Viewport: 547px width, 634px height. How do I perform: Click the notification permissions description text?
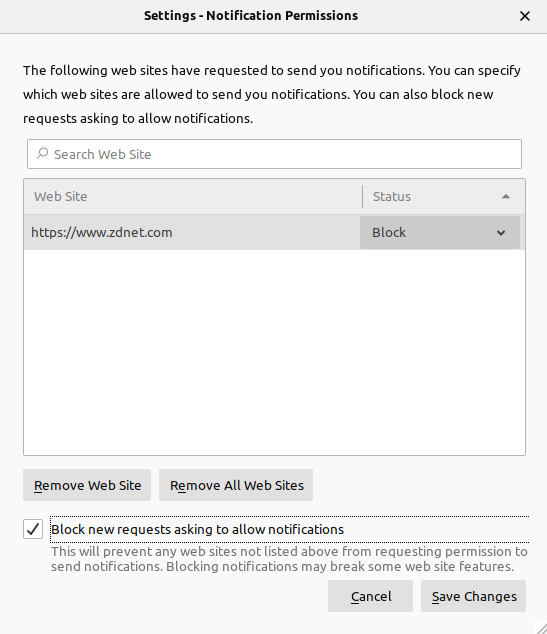[x=272, y=94]
